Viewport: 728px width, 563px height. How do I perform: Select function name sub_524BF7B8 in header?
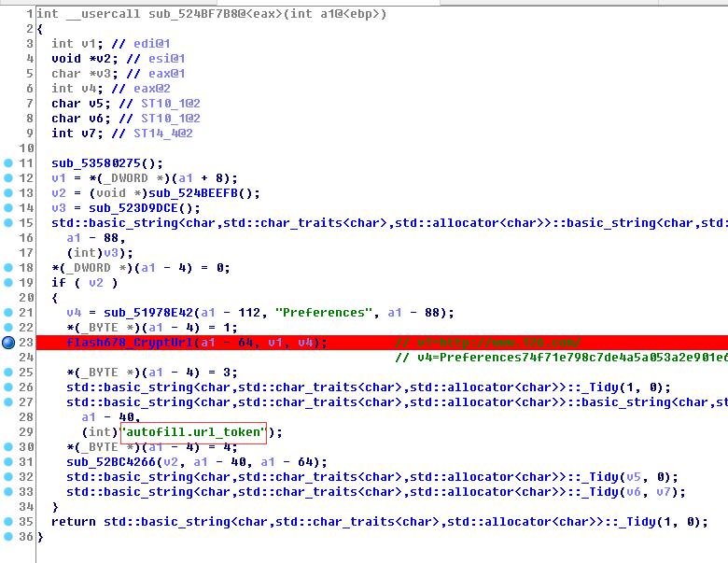[193, 14]
